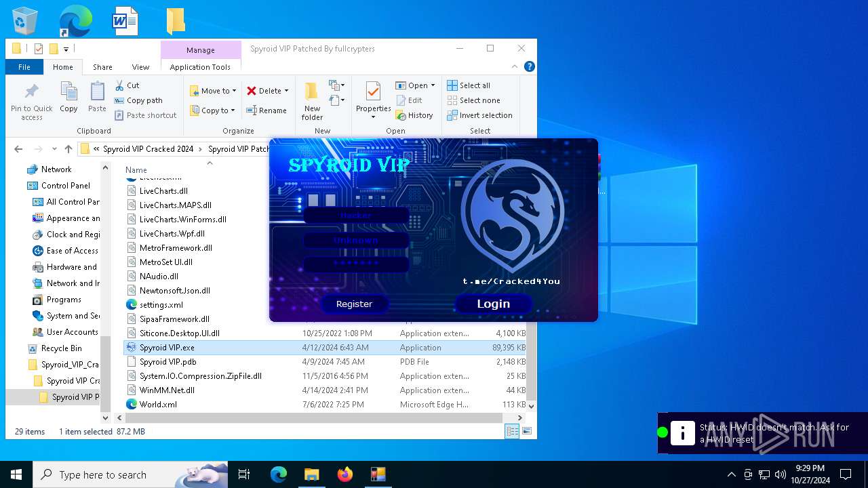This screenshot has height=488, width=868.
Task: Open the Application Tools tab
Action: point(200,67)
